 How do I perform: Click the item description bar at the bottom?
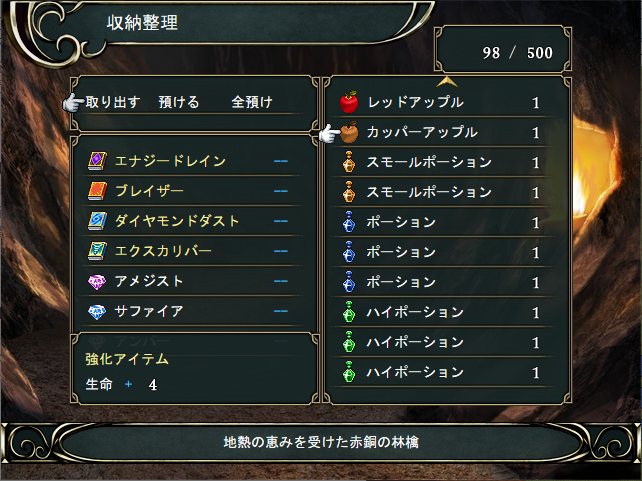pos(321,441)
